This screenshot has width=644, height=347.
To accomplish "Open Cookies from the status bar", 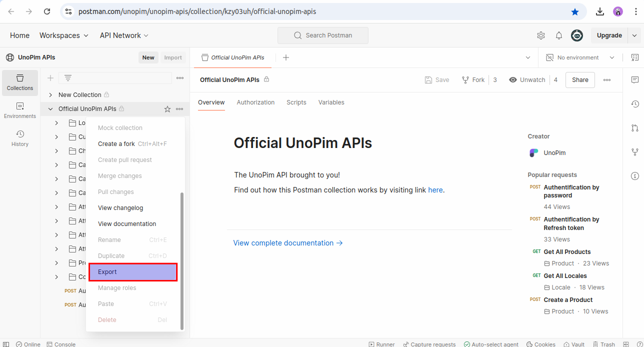I will pyautogui.click(x=540, y=344).
